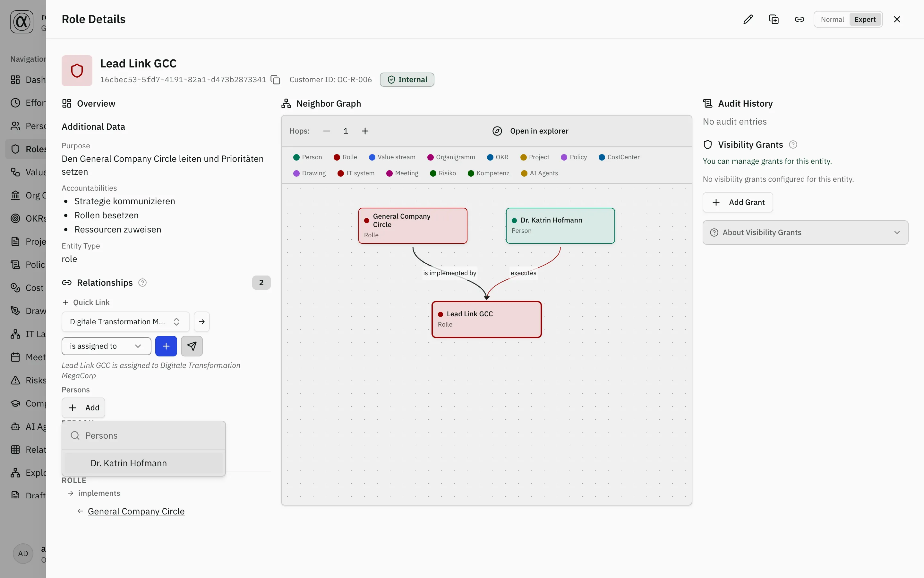Click the AD user avatar in sidebar
924x578 pixels.
(23, 553)
